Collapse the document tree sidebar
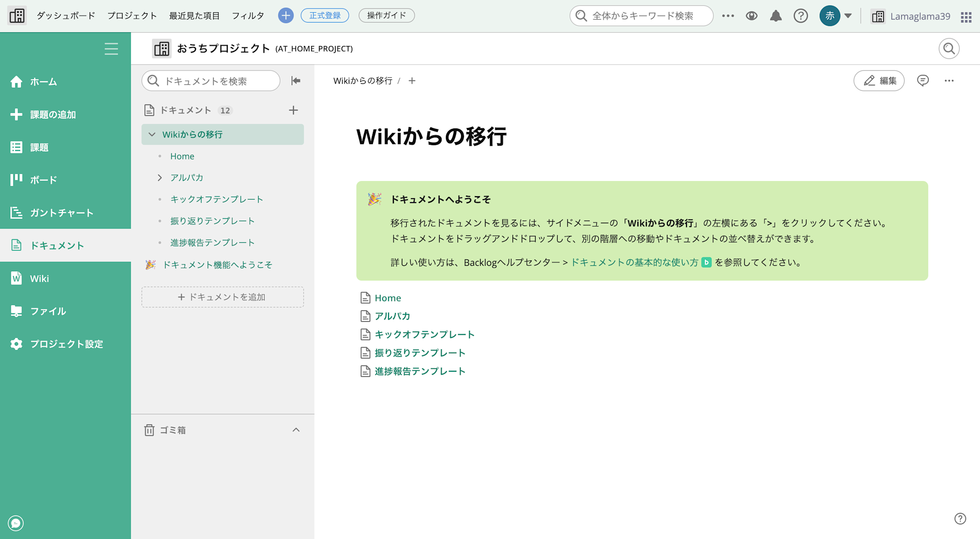 click(295, 80)
